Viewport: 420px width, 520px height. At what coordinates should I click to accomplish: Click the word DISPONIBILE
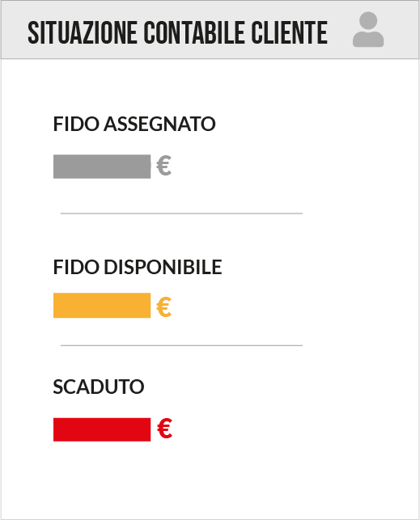163,267
